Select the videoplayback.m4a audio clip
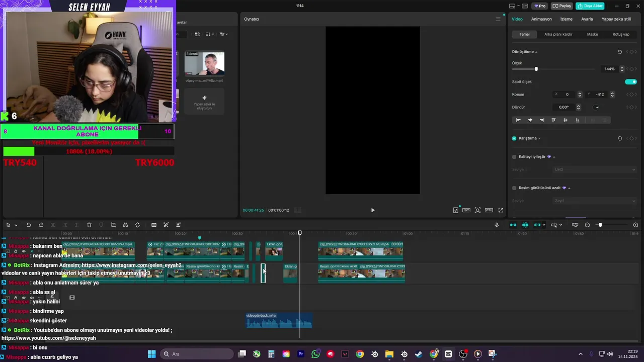This screenshot has width=644, height=362. pyautogui.click(x=279, y=320)
